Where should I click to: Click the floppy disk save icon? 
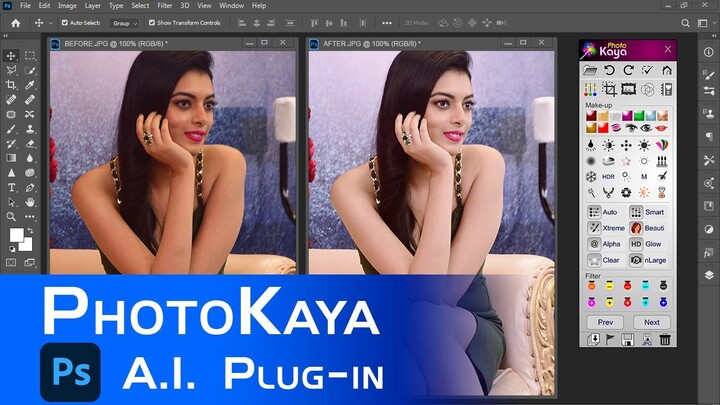[628, 339]
